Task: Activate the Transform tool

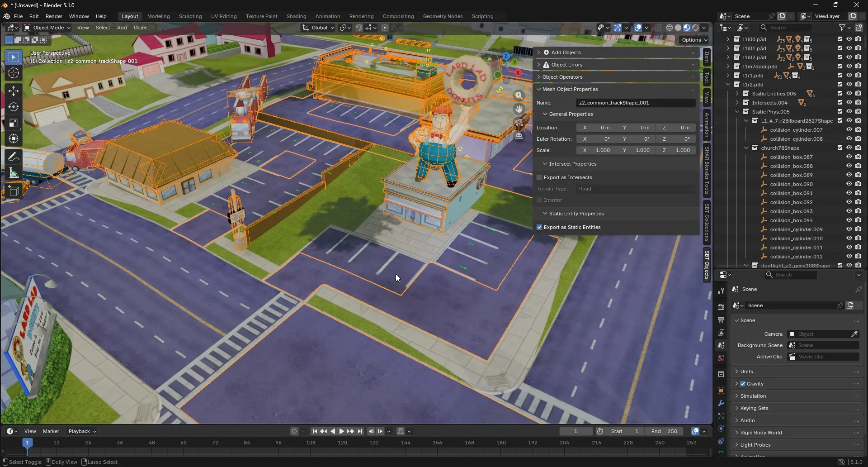Action: tap(14, 139)
